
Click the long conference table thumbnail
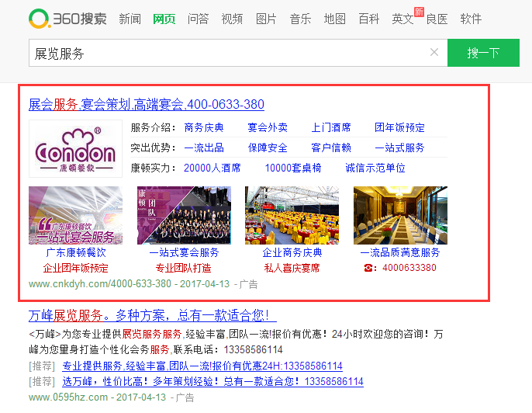tap(400, 215)
